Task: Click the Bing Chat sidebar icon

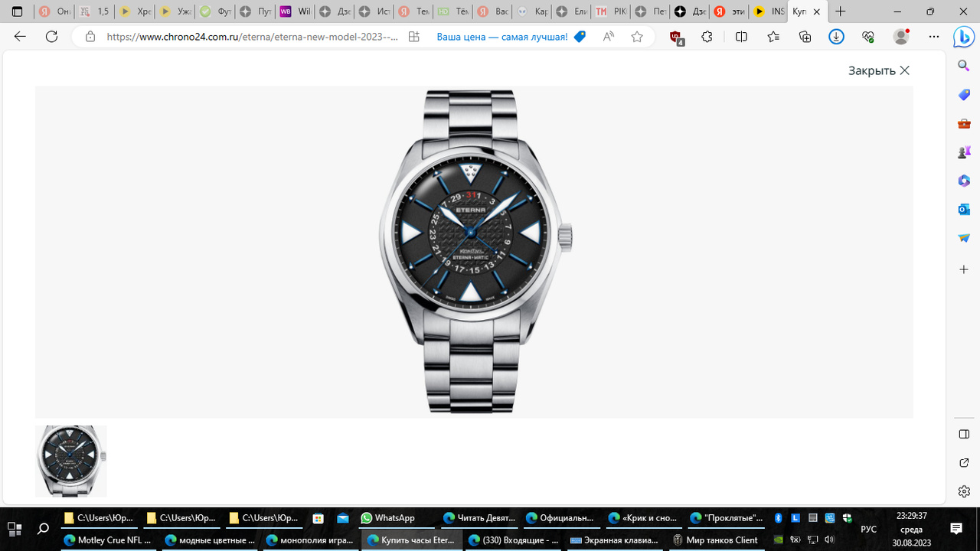Action: pos(963,37)
